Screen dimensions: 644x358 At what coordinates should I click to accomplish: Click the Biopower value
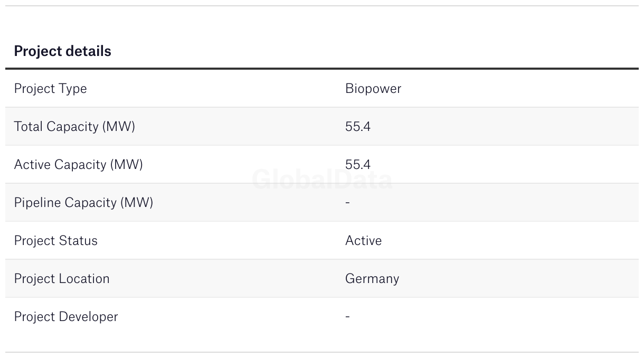(x=373, y=88)
